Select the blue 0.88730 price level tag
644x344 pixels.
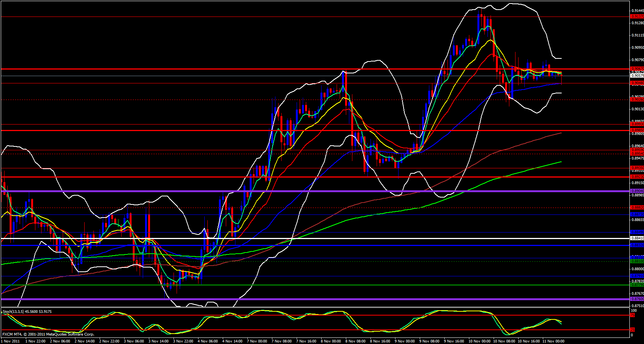(x=637, y=214)
